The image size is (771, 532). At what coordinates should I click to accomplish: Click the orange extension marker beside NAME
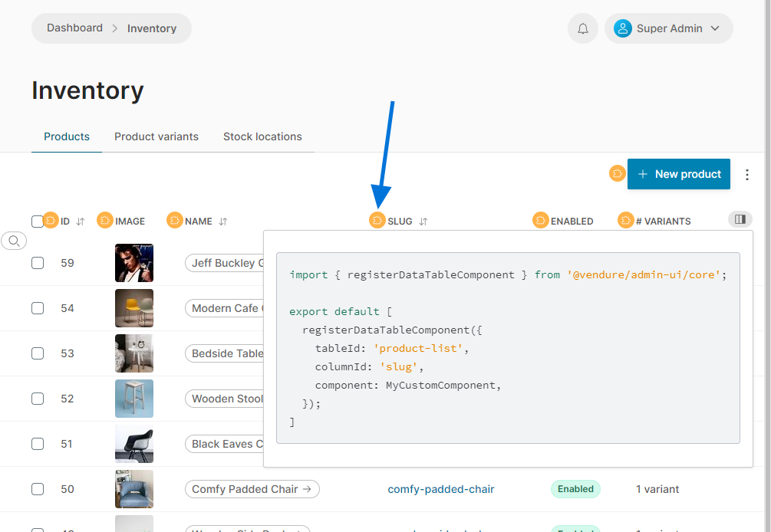(175, 221)
